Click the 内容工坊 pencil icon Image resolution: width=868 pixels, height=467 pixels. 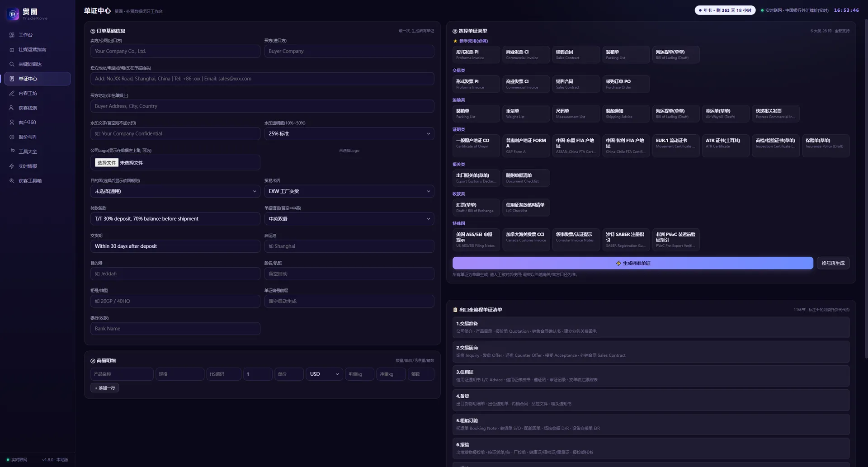click(x=12, y=93)
